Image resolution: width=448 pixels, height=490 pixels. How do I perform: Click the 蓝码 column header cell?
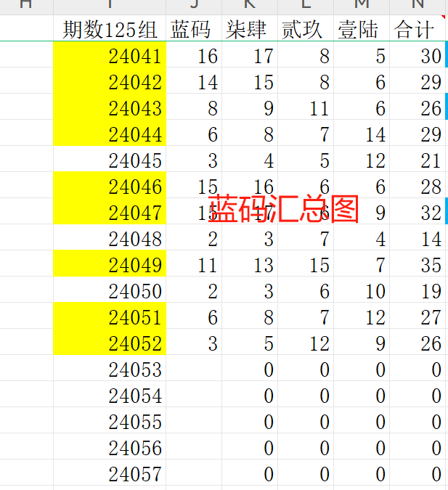(x=194, y=28)
